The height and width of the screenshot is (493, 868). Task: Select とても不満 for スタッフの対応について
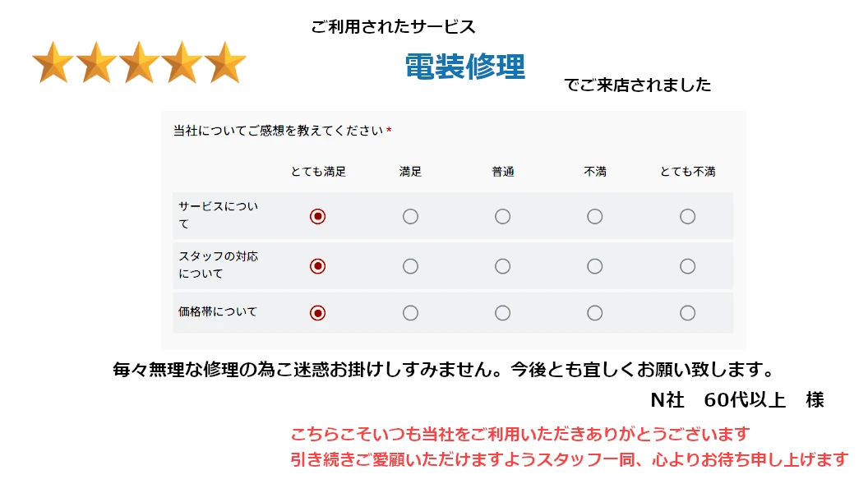pos(687,266)
